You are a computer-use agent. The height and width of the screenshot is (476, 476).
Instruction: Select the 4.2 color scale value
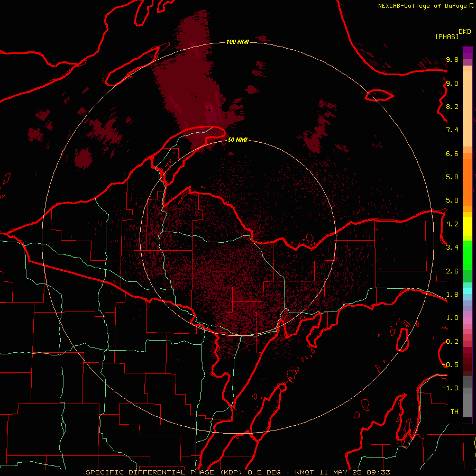(452, 224)
